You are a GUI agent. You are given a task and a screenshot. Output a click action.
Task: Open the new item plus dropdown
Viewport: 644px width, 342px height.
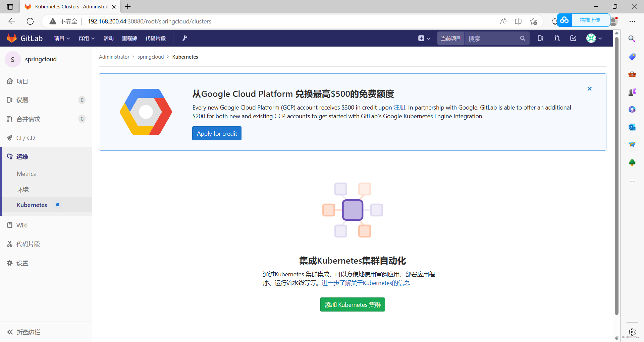(424, 38)
